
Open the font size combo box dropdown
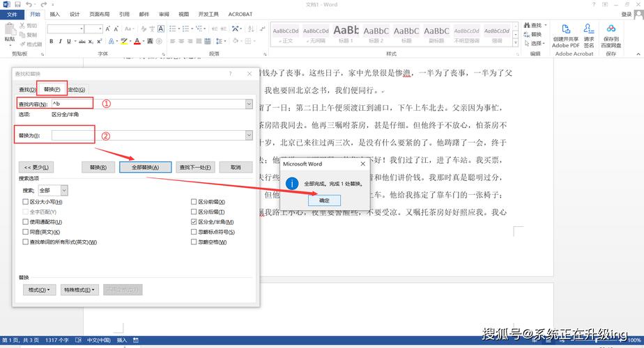[x=100, y=29]
